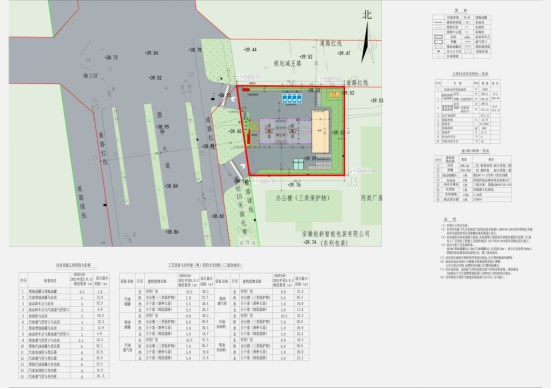Select the blue parking bays block
552x389 pixels.
(x=292, y=98)
